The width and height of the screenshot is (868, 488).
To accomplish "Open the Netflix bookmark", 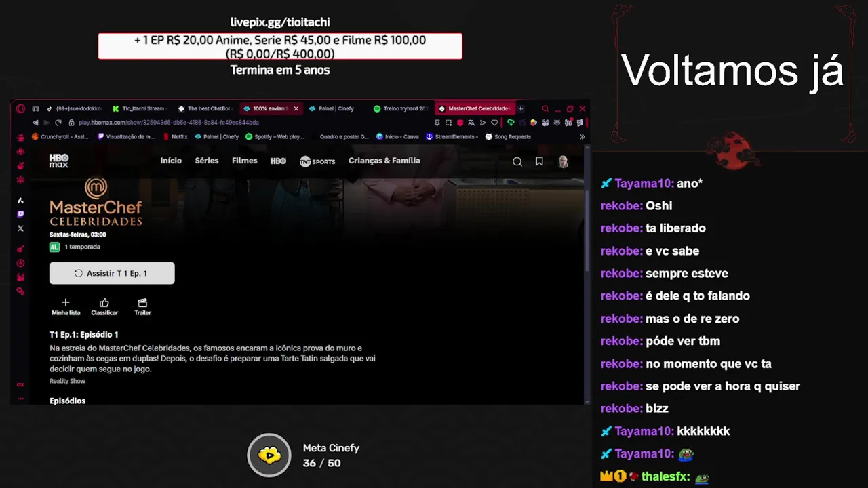I will 175,136.
